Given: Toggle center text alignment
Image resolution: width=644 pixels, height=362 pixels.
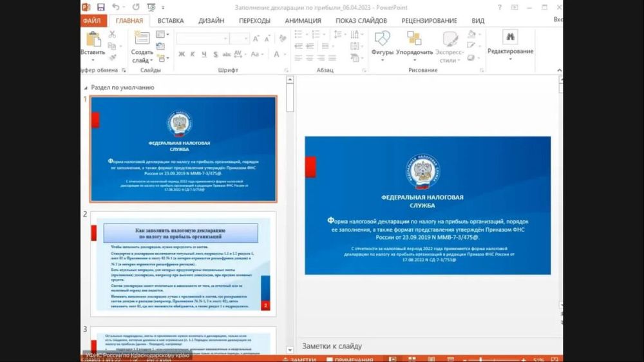Looking at the screenshot, I should [x=310, y=58].
